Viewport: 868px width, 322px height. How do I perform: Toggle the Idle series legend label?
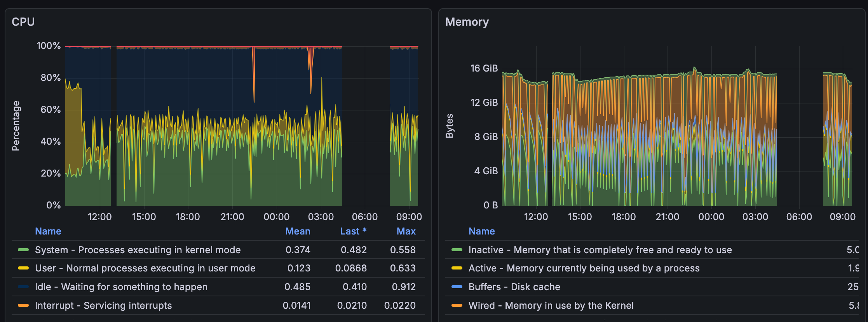(121, 287)
